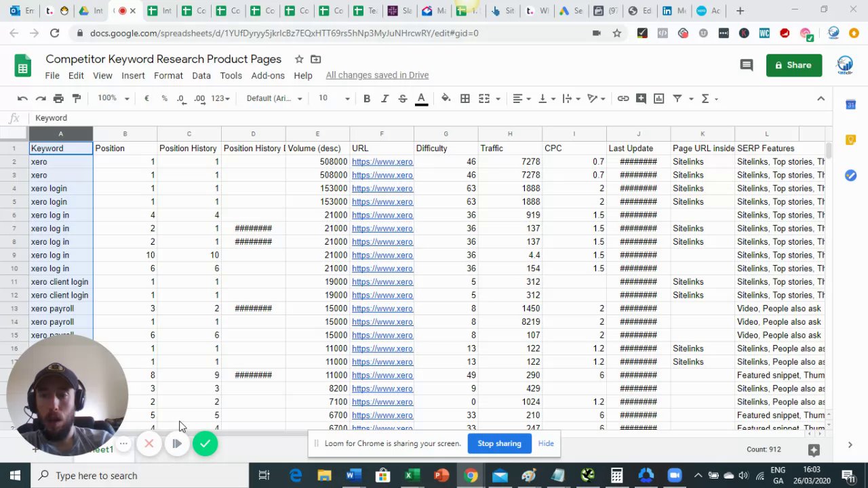This screenshot has height=488, width=868.
Task: Click the Redo icon in toolbar
Action: click(x=41, y=98)
